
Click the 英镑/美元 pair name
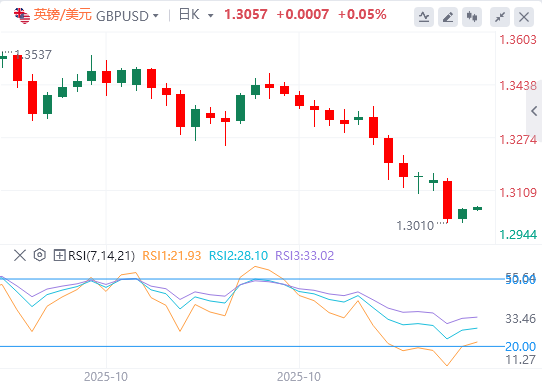point(63,15)
